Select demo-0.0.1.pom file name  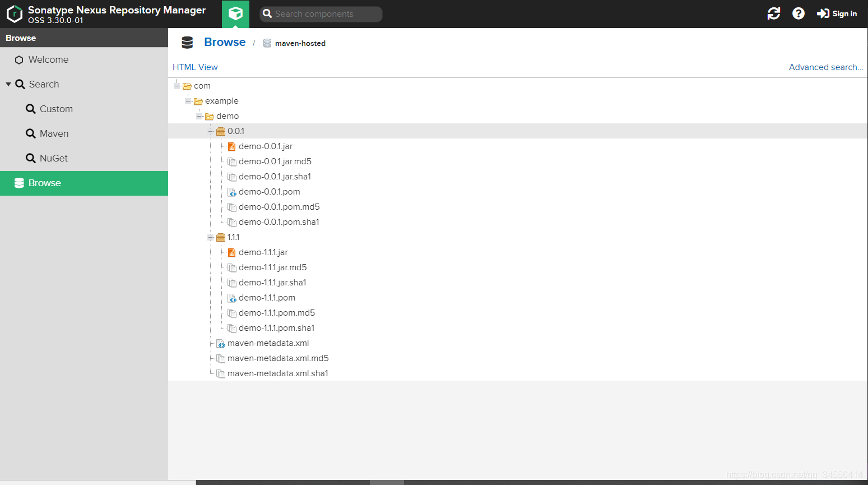[270, 192]
